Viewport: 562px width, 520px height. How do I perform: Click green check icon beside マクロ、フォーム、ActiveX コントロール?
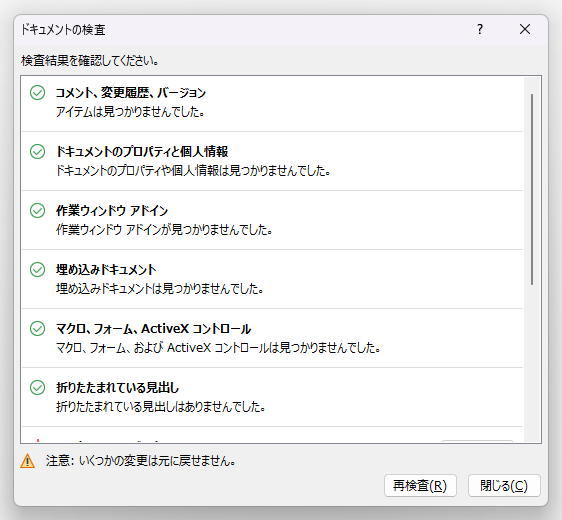coord(37,328)
